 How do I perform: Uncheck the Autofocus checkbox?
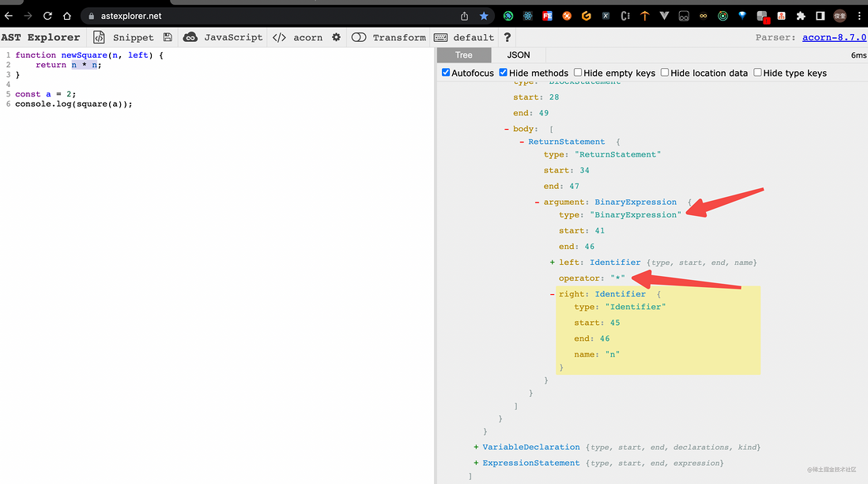click(x=446, y=73)
